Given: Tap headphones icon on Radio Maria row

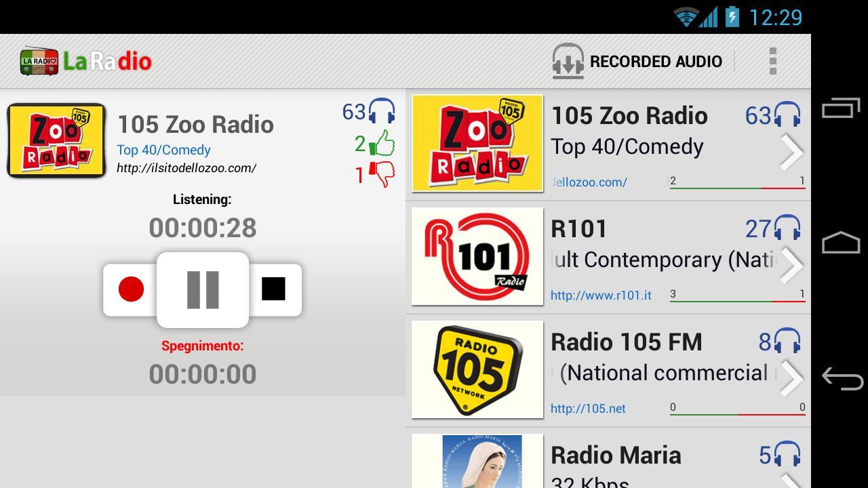Looking at the screenshot, I should (787, 455).
